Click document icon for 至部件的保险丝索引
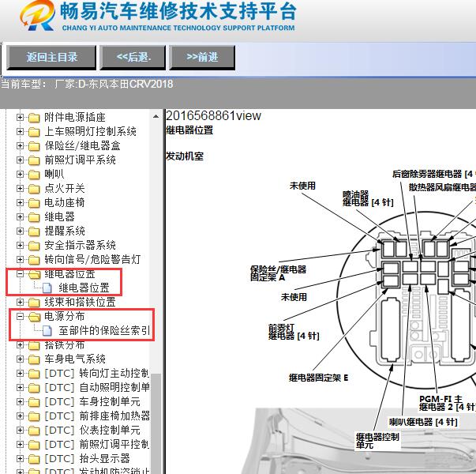This screenshot has width=476, height=474. click(x=47, y=330)
